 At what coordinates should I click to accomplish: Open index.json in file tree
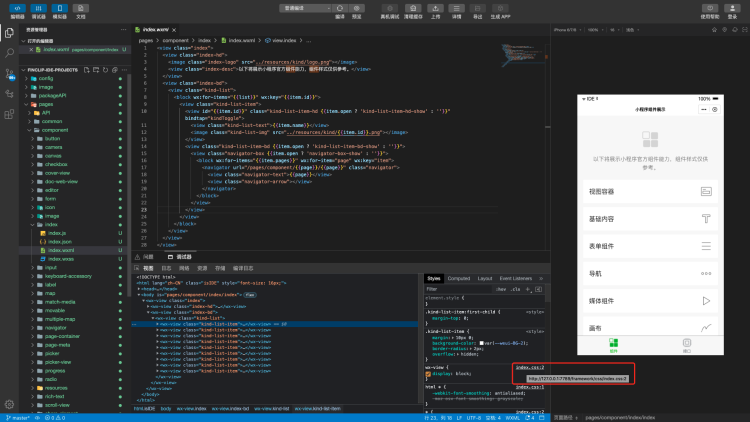click(x=59, y=242)
